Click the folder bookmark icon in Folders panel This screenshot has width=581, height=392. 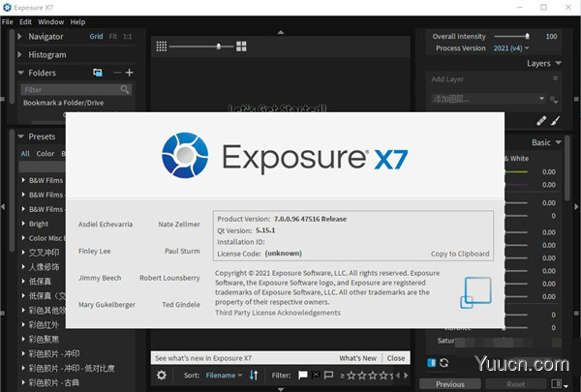pyautogui.click(x=98, y=73)
